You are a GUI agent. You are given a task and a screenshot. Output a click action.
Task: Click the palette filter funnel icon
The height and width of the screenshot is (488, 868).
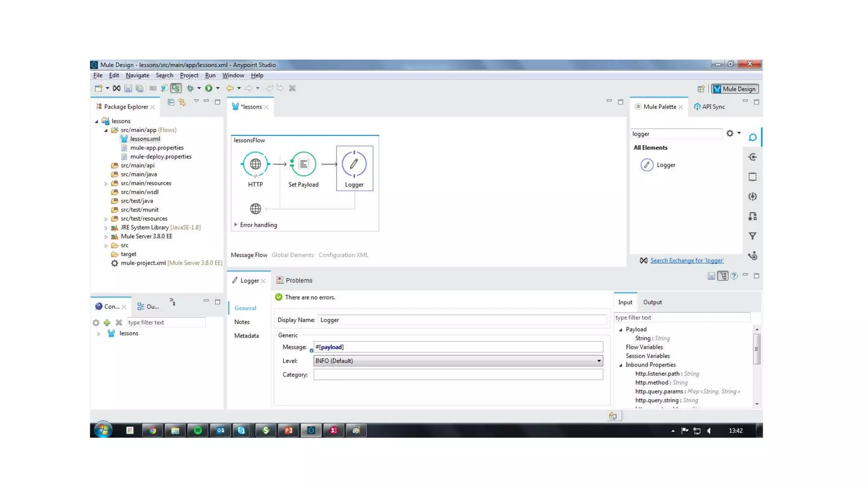tap(752, 236)
